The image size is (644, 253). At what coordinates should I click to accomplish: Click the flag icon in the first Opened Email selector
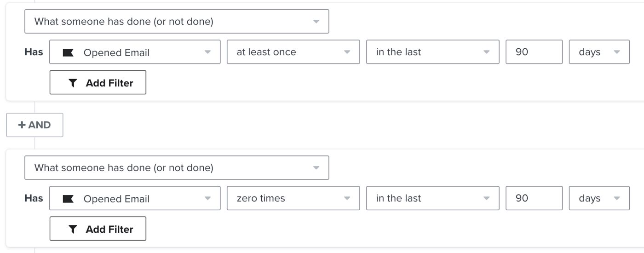[68, 52]
